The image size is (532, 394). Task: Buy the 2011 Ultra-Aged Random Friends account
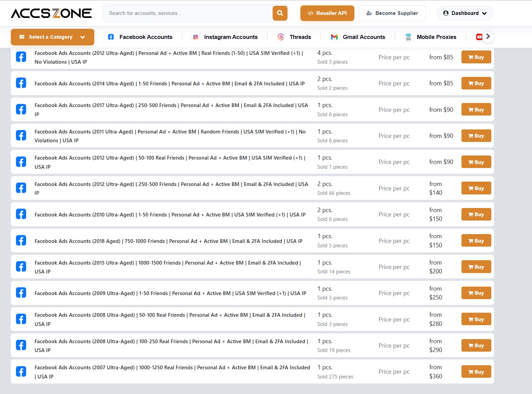click(476, 136)
